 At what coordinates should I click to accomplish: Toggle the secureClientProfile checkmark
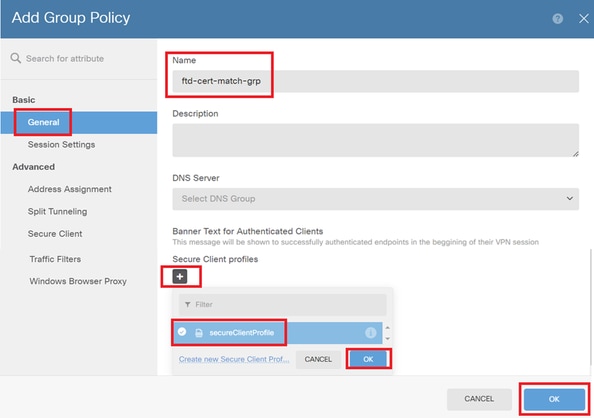coord(182,332)
